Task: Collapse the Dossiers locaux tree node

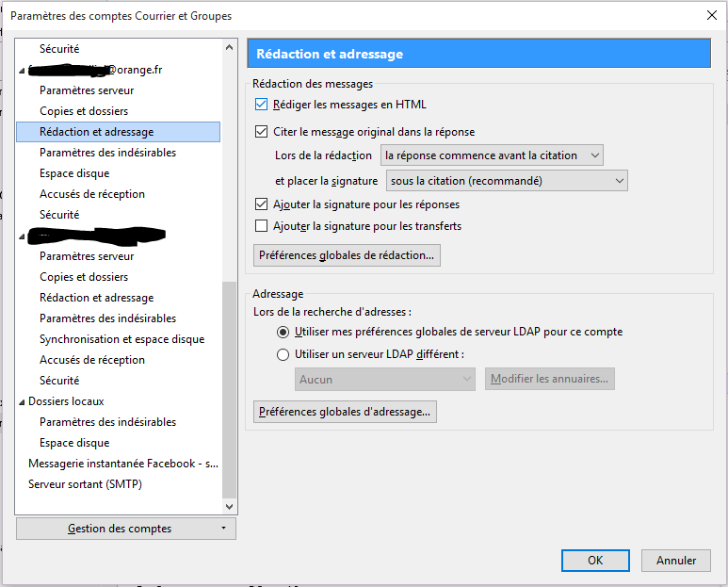Action: click(x=23, y=401)
